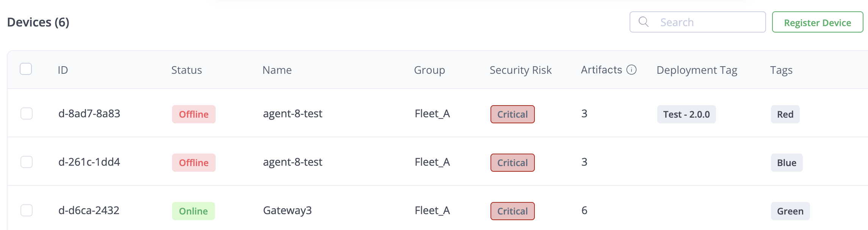Click the search magnifier icon

(x=643, y=22)
